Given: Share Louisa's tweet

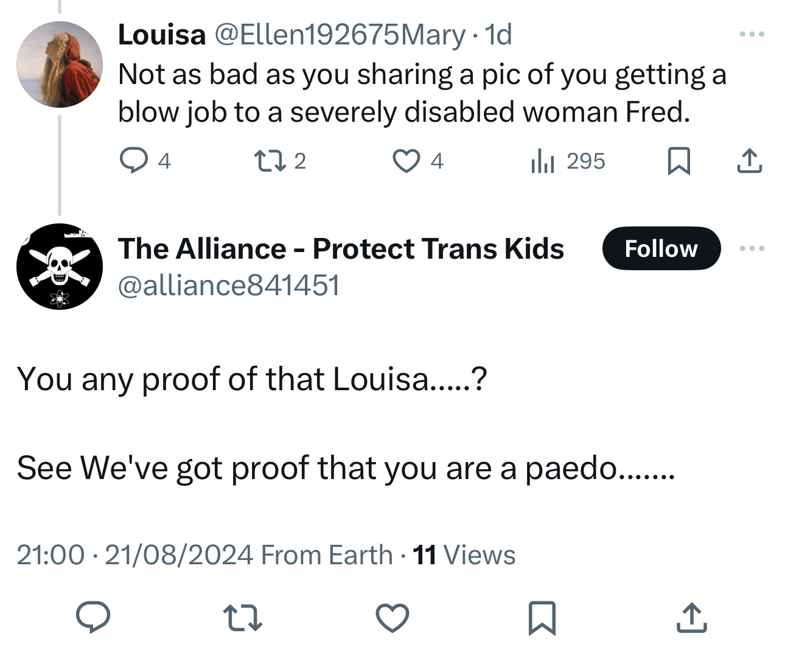Looking at the screenshot, I should [749, 161].
